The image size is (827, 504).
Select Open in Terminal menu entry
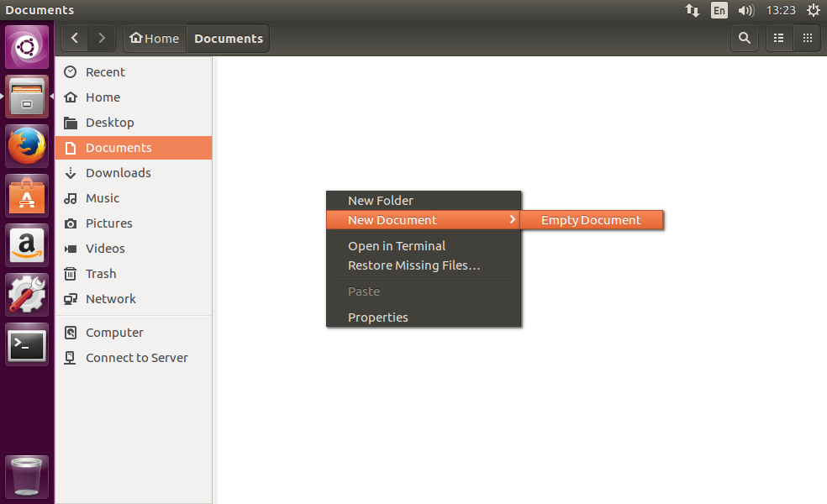397,246
